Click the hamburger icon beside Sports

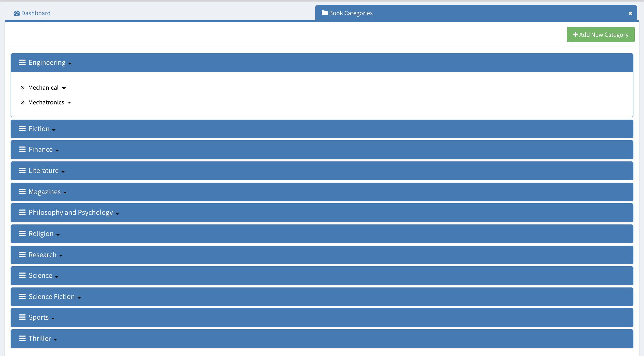pyautogui.click(x=22, y=317)
